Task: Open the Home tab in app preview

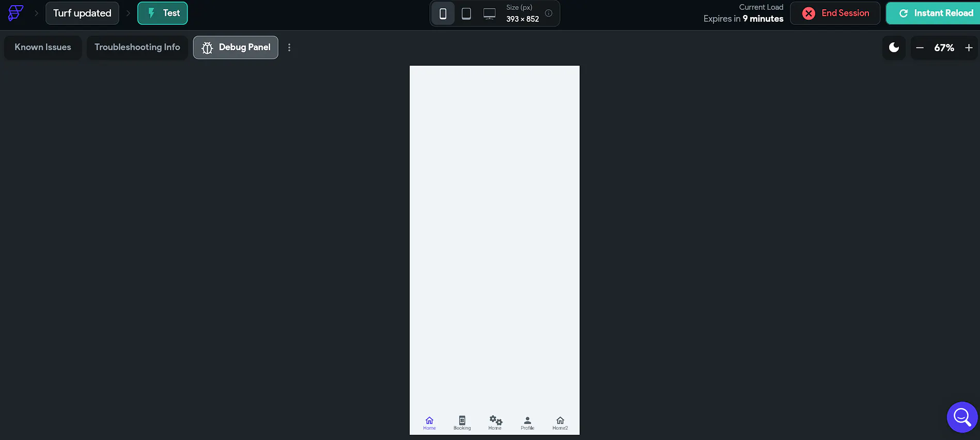Action: click(x=429, y=423)
